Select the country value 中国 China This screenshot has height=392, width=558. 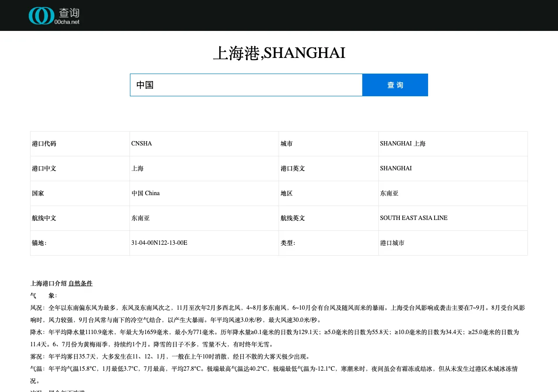[x=146, y=193]
